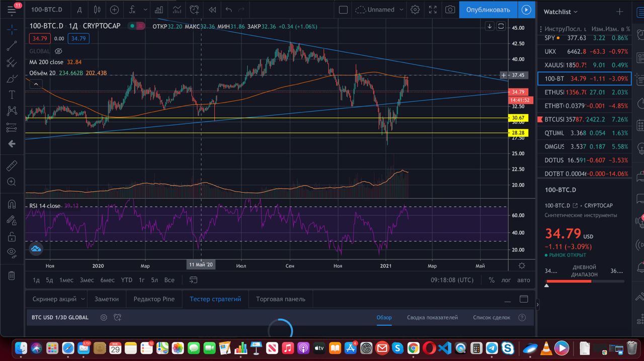Open Telegram from the Dock
Screen dimensions: 644x361
point(492,348)
